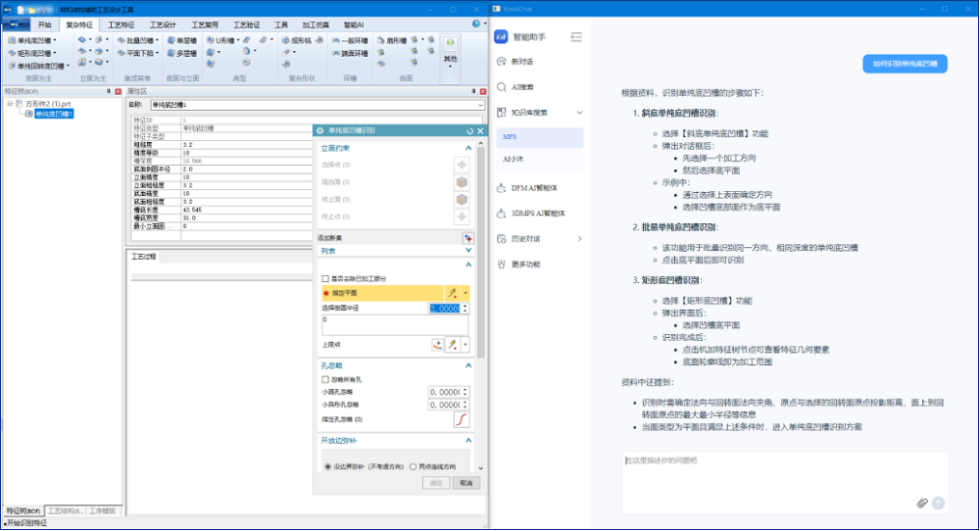Start a 新对话 in the AI assistant
The height and width of the screenshot is (531, 980).
(522, 62)
